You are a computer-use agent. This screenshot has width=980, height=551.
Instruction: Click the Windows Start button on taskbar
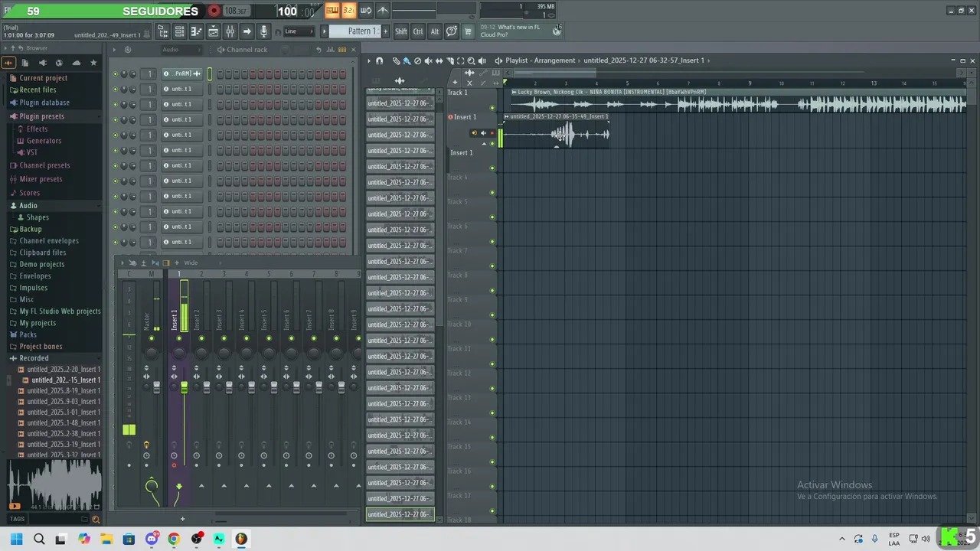pyautogui.click(x=17, y=539)
